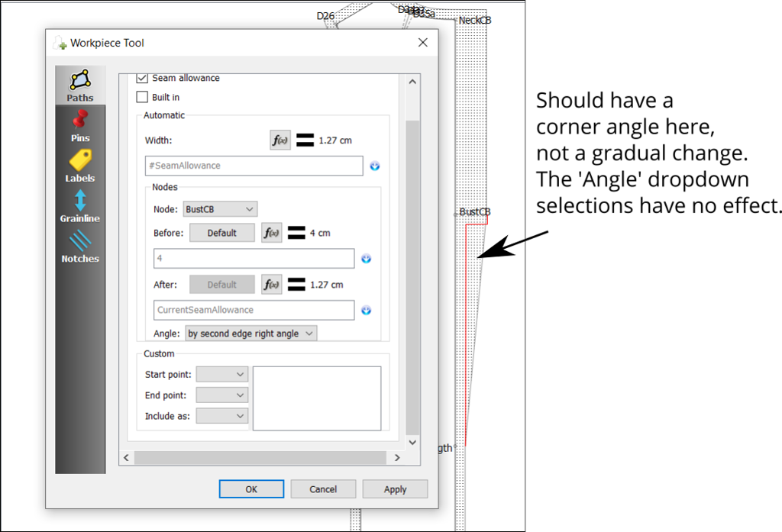Open the formula editor for Before value
The image size is (782, 532).
click(x=272, y=232)
